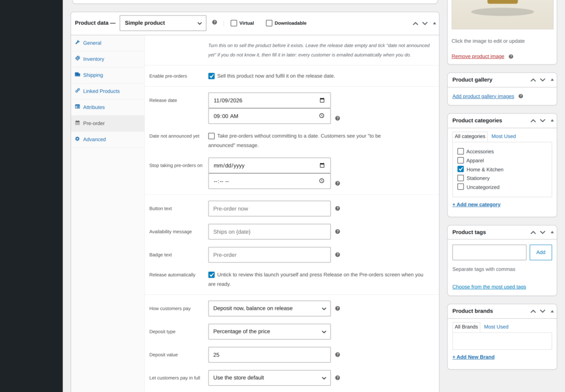Click help icon for pay in full
Viewport: 565px width, 392px height.
[338, 378]
